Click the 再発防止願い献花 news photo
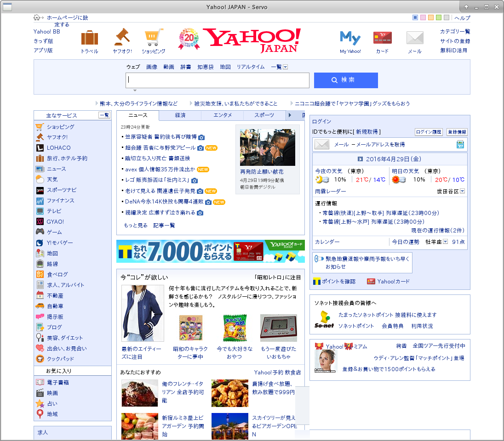 coord(268,147)
